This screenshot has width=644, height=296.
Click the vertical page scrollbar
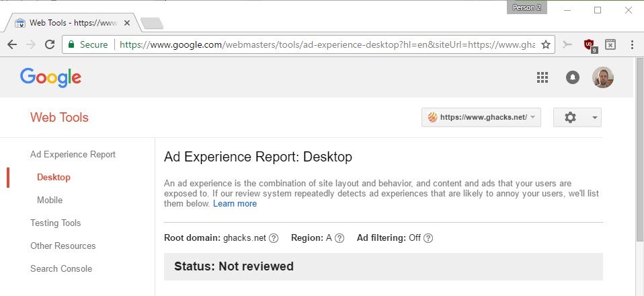(x=639, y=150)
